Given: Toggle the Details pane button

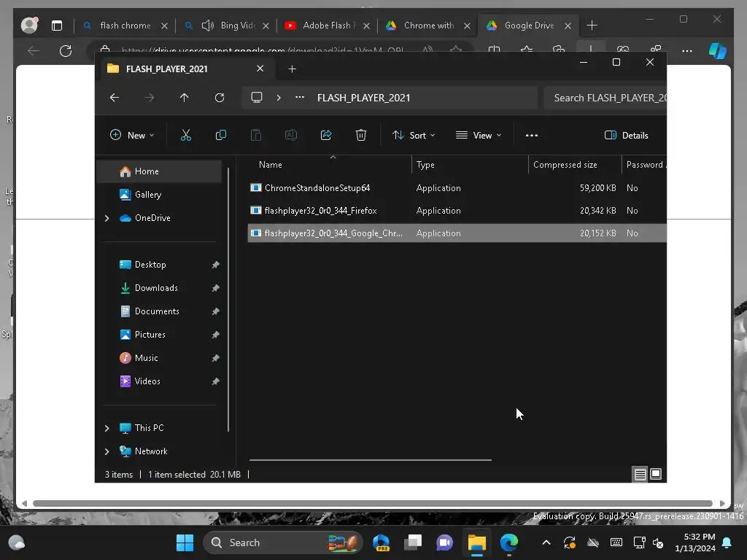Looking at the screenshot, I should pyautogui.click(x=627, y=135).
